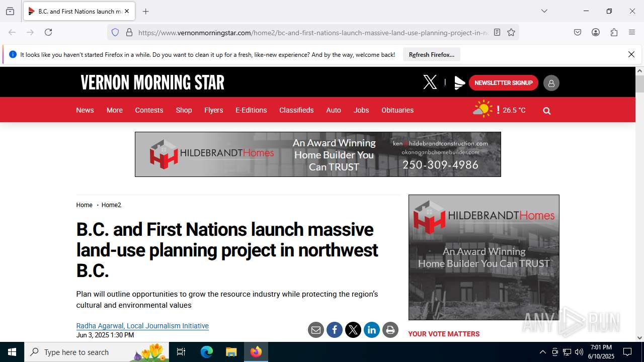Open the taskbar clock 7:01 PM

(601, 352)
